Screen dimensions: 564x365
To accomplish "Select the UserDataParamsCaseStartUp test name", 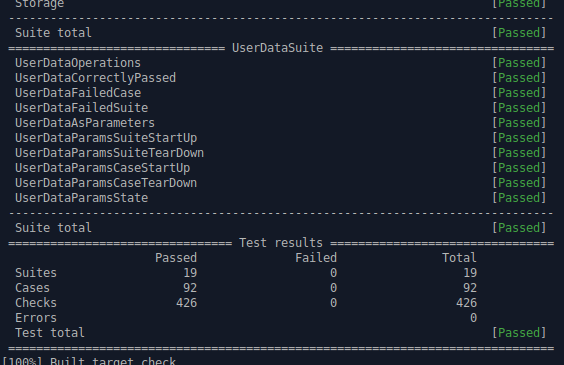I will (x=103, y=168).
